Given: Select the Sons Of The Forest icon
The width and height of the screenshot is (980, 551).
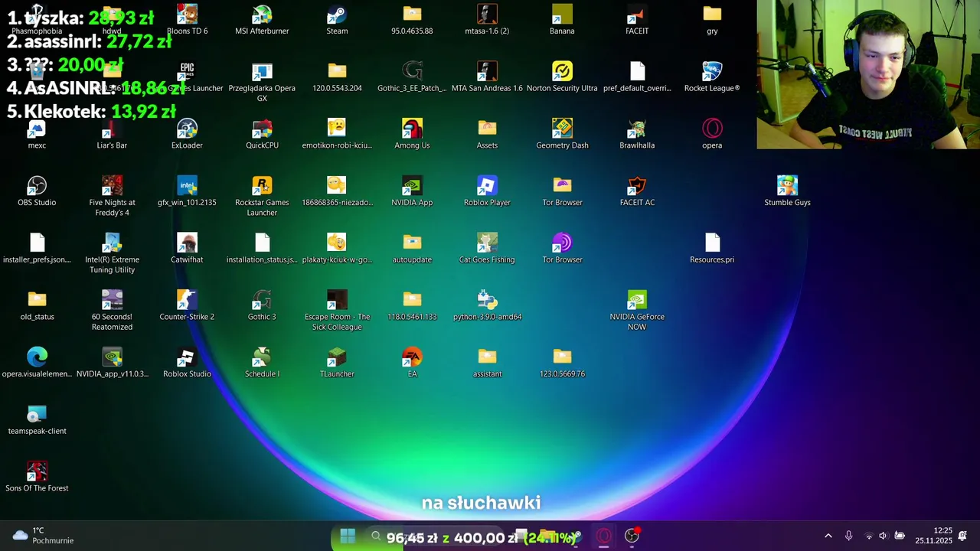Looking at the screenshot, I should click(37, 477).
